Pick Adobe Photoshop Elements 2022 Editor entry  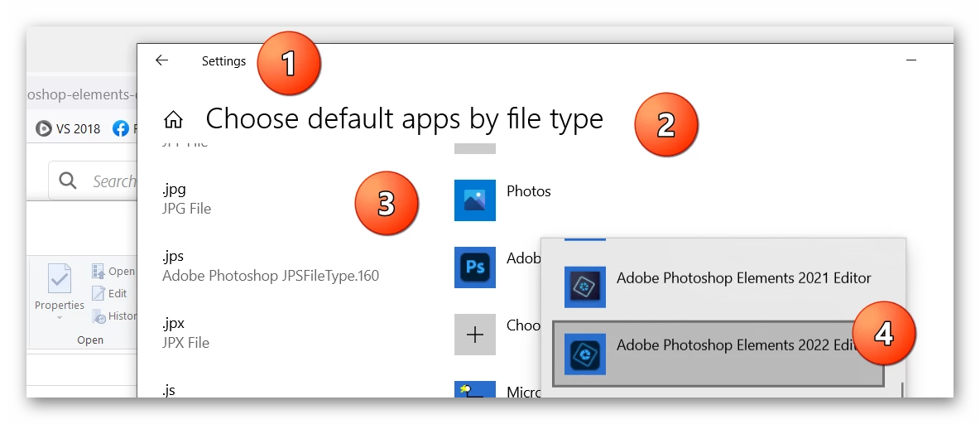718,354
